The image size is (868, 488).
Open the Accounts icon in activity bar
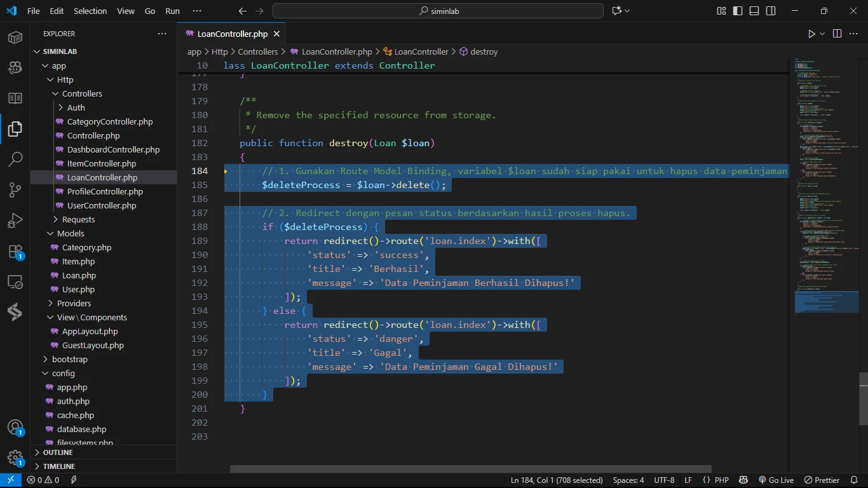click(x=15, y=428)
